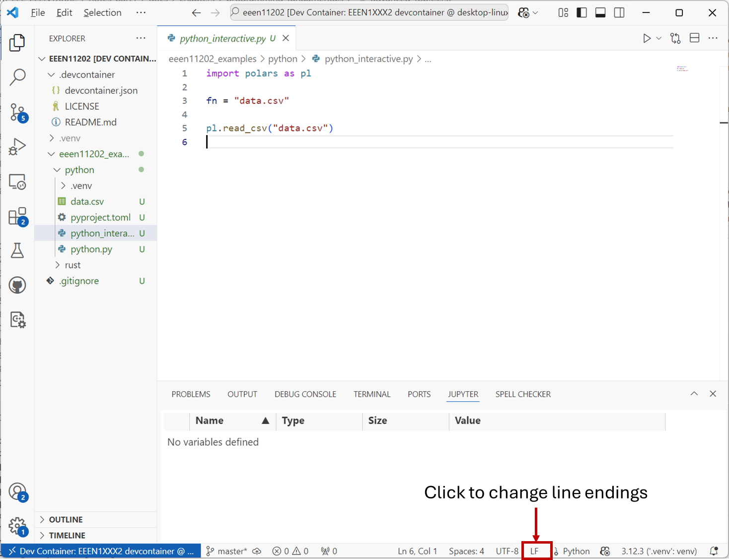729x560 pixels.
Task: Expand the rust folder
Action: (73, 265)
